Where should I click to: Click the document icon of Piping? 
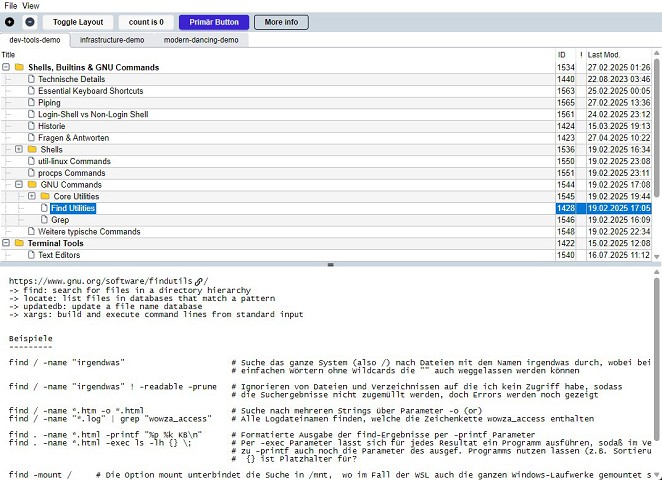click(x=31, y=102)
